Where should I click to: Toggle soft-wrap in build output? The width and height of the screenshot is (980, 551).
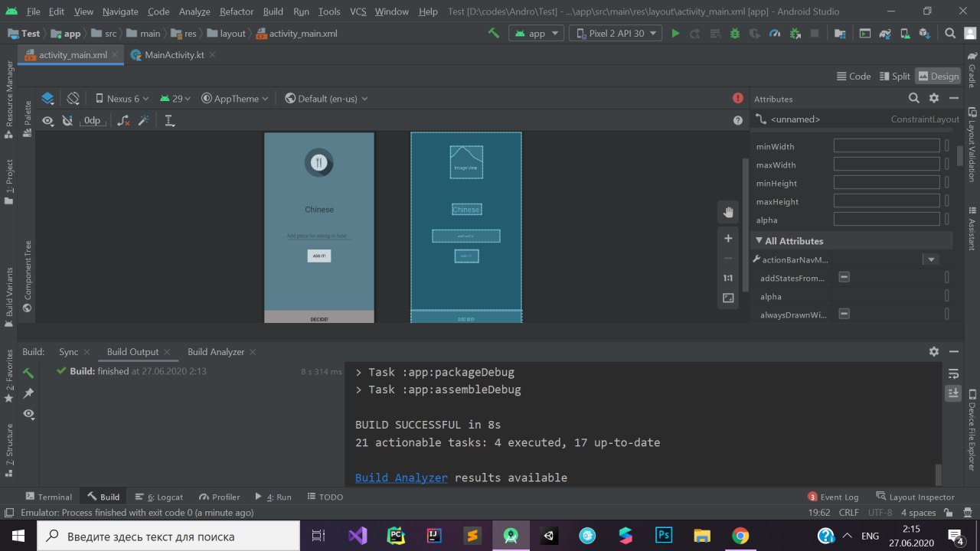point(953,373)
